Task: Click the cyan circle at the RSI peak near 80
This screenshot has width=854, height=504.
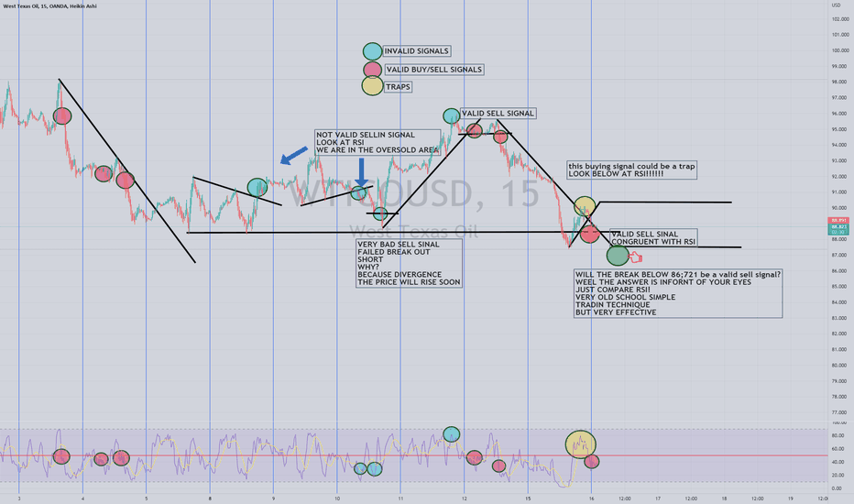Action: coord(451,434)
